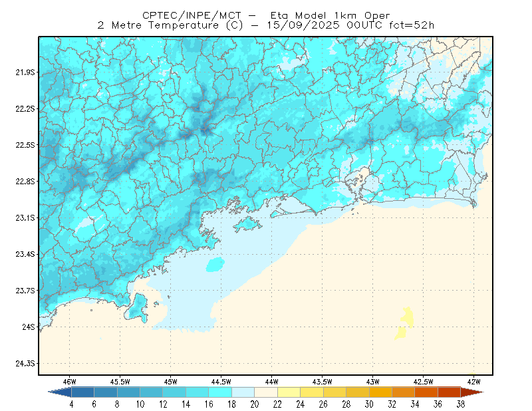Click the longitude label 43.5W
This screenshot has height=411, width=532.
click(323, 382)
